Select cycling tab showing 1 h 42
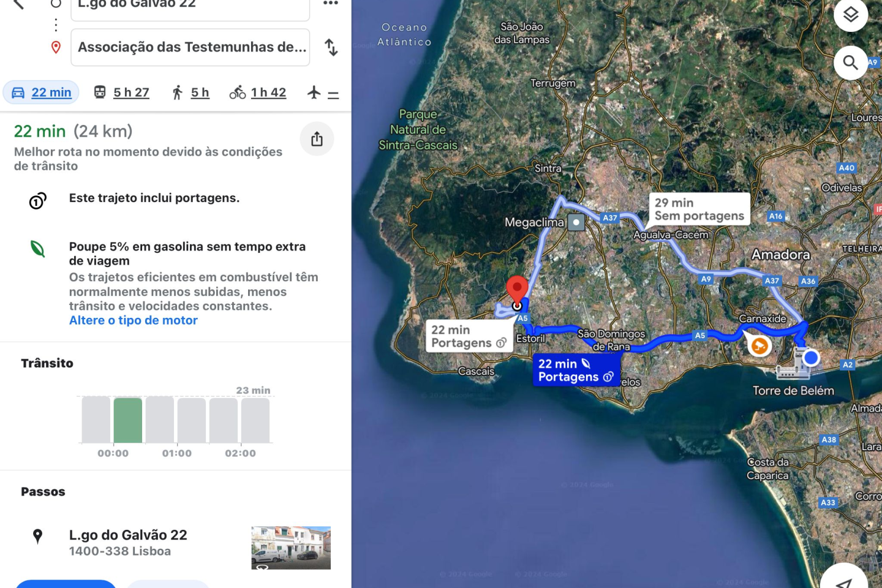This screenshot has height=588, width=882. pyautogui.click(x=258, y=92)
